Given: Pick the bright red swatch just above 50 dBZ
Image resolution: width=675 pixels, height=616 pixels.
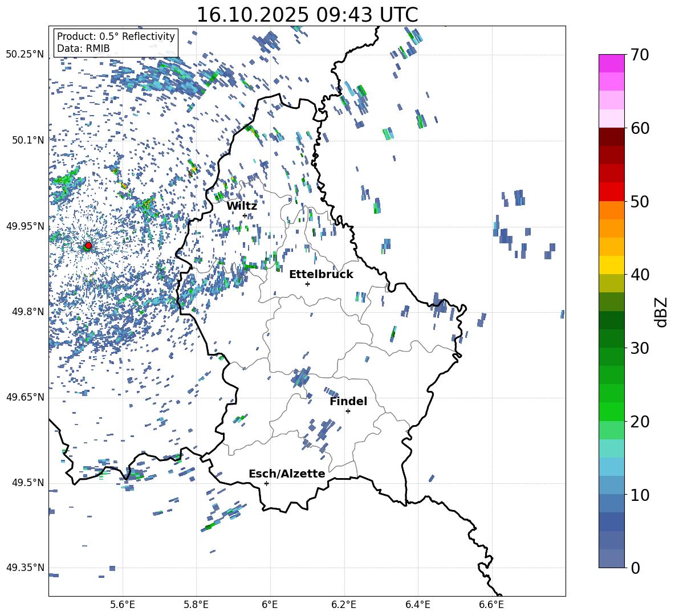Looking at the screenshot, I should (612, 191).
